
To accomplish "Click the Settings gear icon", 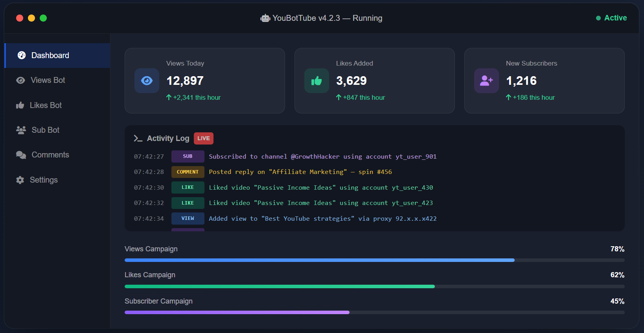I will [20, 180].
